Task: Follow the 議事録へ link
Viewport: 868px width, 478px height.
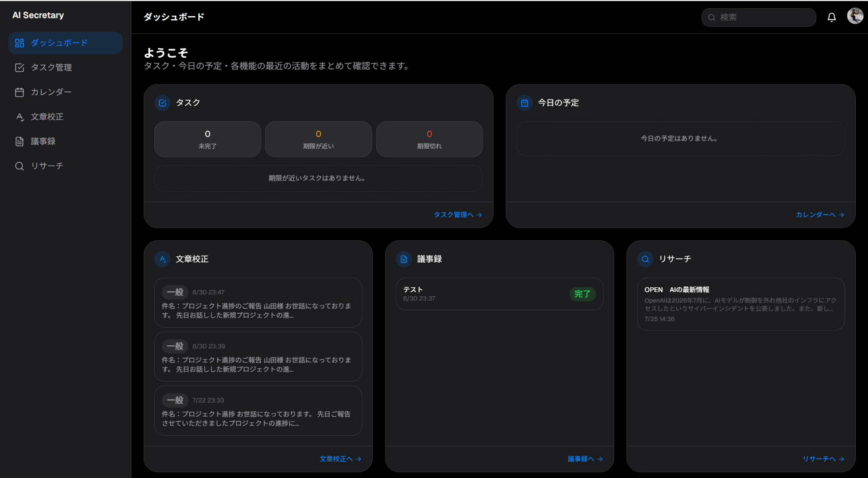Action: [x=585, y=459]
